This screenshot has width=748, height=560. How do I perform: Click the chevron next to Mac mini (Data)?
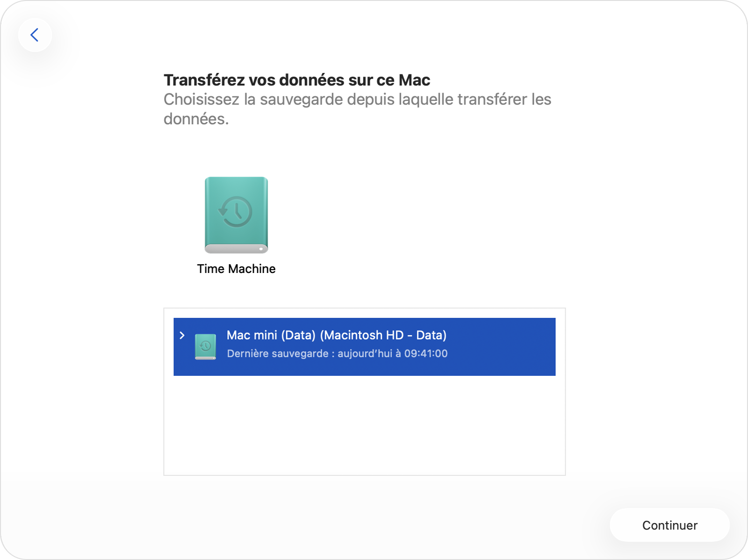click(x=183, y=335)
